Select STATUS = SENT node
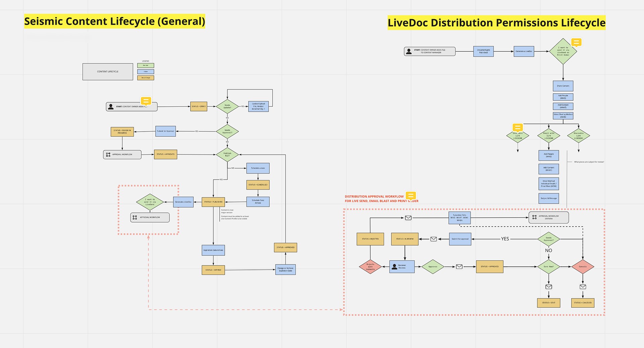 coord(549,303)
